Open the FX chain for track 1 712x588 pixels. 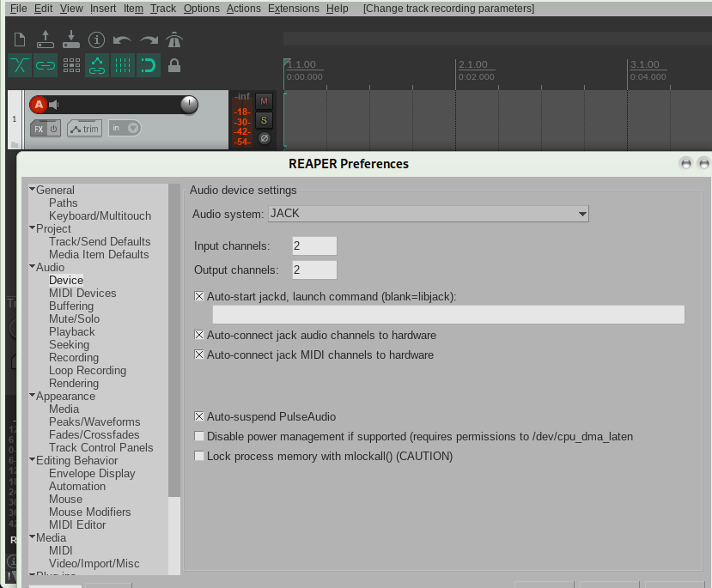(x=39, y=129)
